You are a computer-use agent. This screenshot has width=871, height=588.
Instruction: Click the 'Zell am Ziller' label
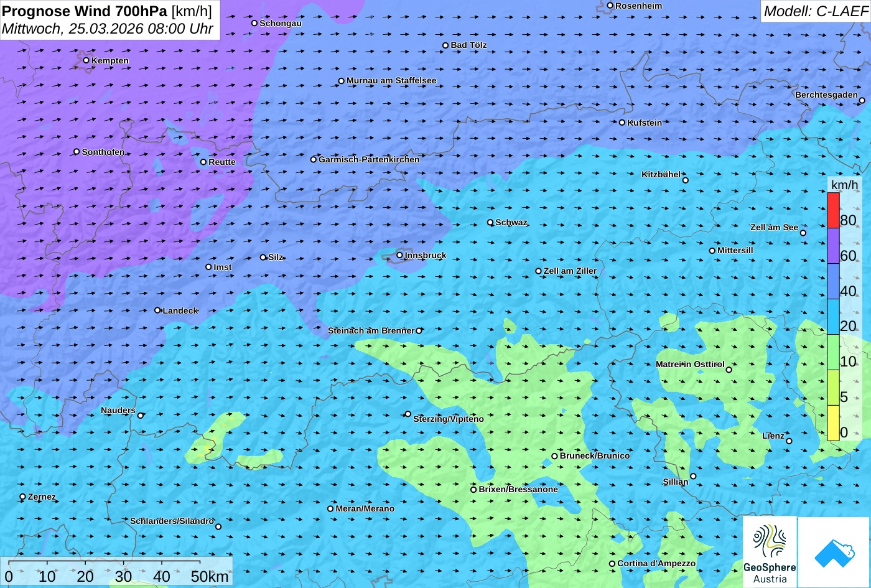570,271
